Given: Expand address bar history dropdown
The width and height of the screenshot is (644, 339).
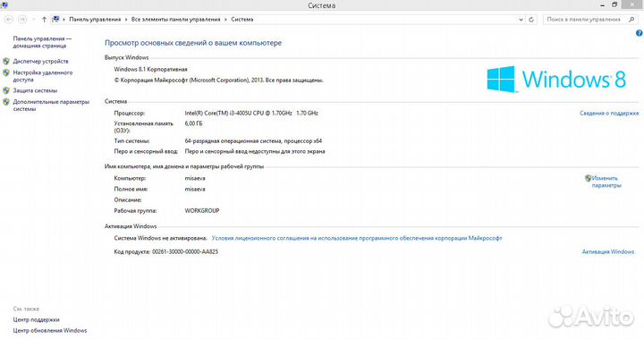Looking at the screenshot, I should 521,20.
